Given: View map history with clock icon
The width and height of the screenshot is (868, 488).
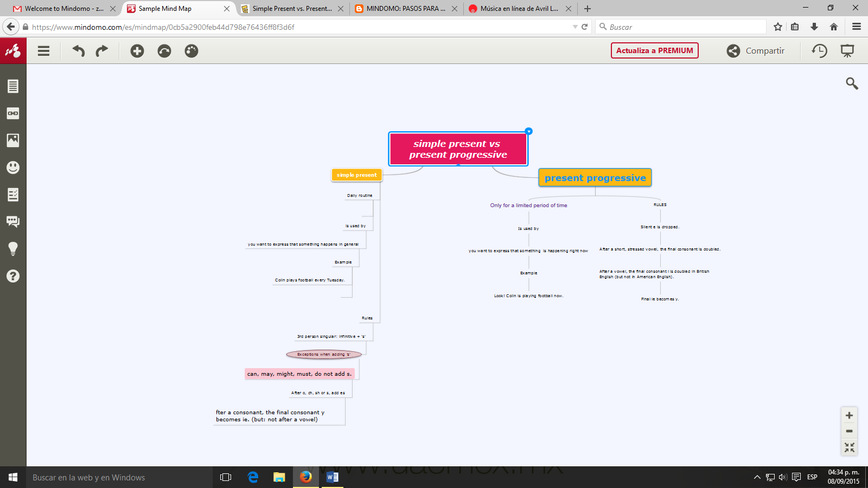Looking at the screenshot, I should tap(820, 50).
